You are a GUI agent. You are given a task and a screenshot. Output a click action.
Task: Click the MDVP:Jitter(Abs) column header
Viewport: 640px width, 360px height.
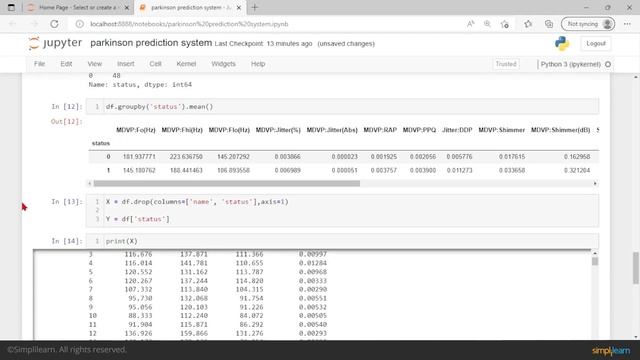(x=332, y=130)
